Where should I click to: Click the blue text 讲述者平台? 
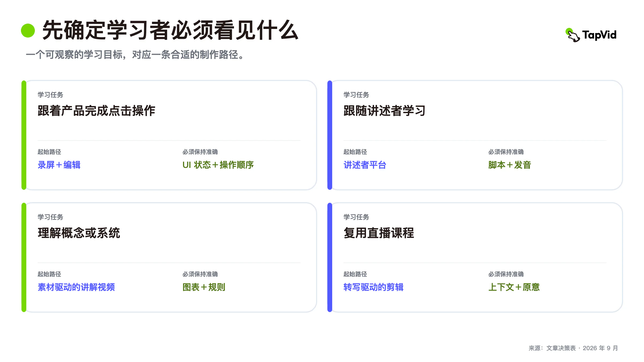pos(365,165)
